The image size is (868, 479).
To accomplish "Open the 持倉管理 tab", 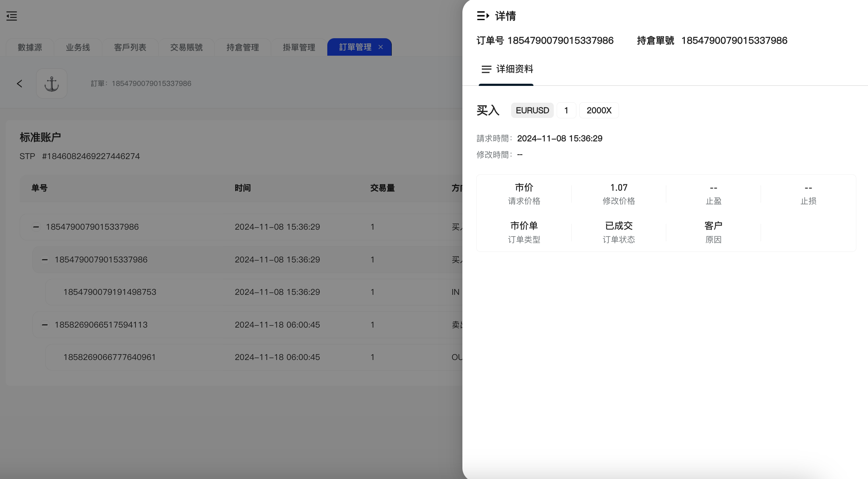I will (242, 47).
